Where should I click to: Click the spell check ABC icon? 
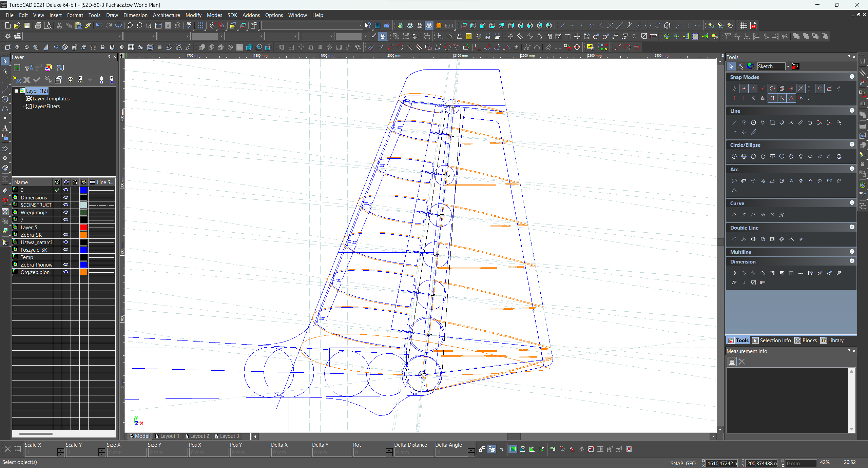[189, 25]
